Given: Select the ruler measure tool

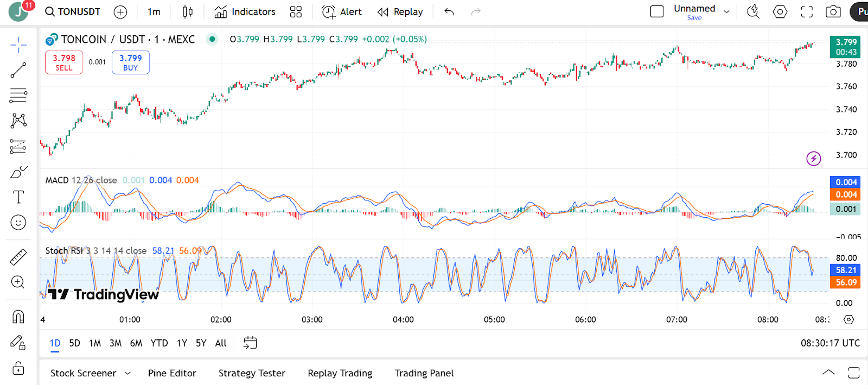Looking at the screenshot, I should (18, 257).
